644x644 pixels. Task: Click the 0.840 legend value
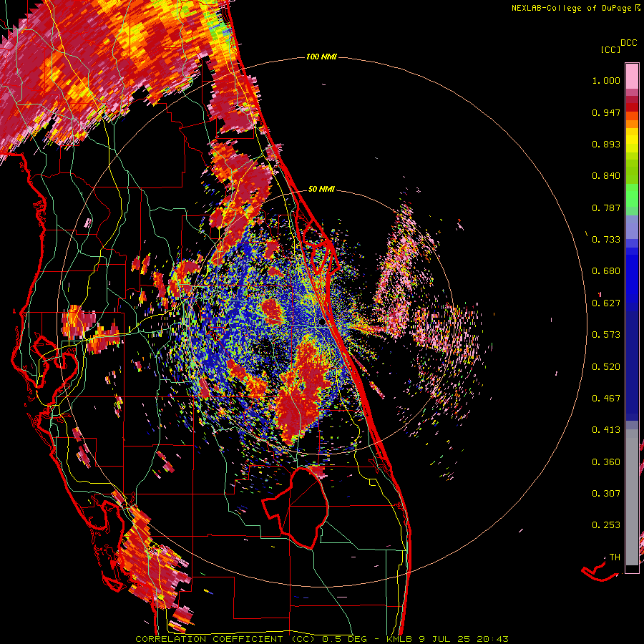pyautogui.click(x=606, y=176)
